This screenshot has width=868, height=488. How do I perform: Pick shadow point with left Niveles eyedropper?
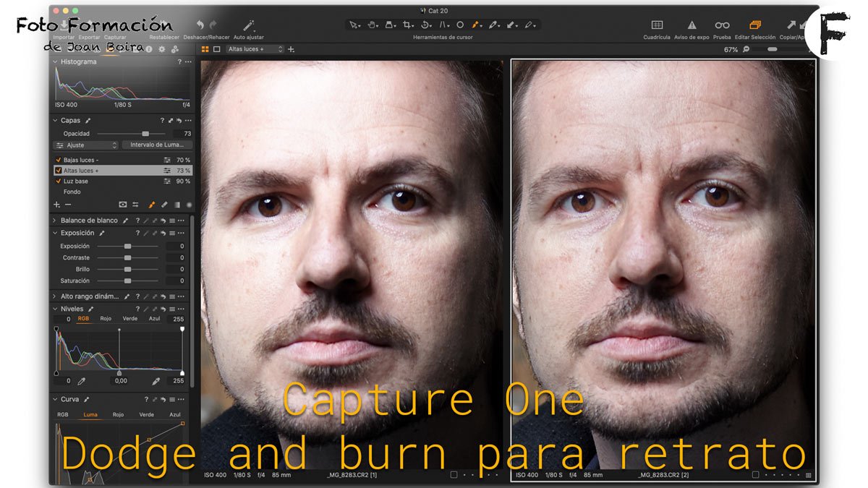(x=81, y=381)
